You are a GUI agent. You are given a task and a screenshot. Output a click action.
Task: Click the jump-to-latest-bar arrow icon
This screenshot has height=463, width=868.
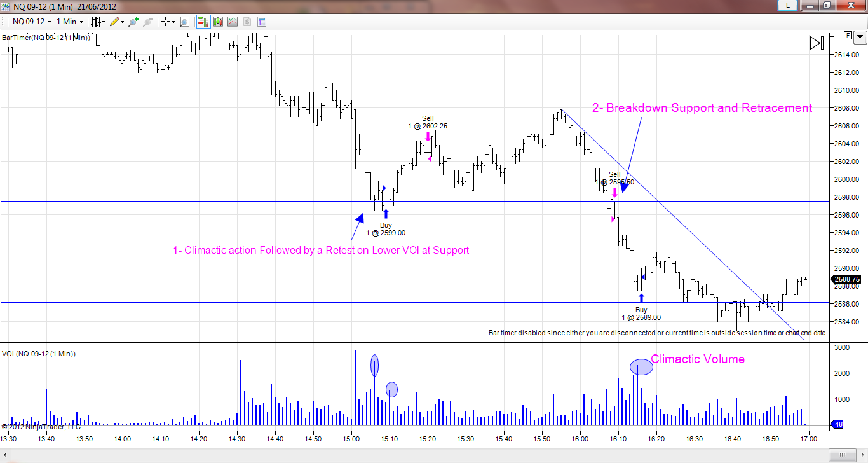pyautogui.click(x=817, y=43)
